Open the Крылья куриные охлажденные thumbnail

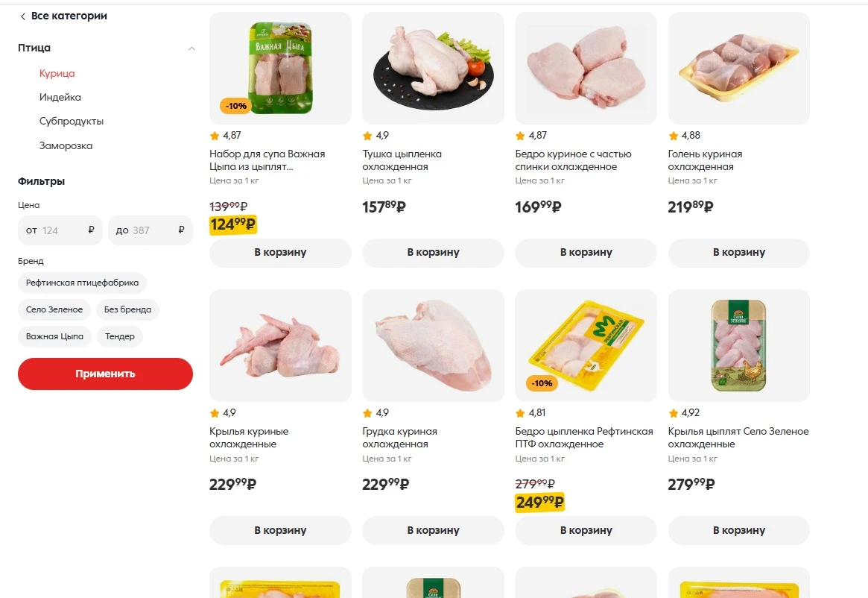280,345
